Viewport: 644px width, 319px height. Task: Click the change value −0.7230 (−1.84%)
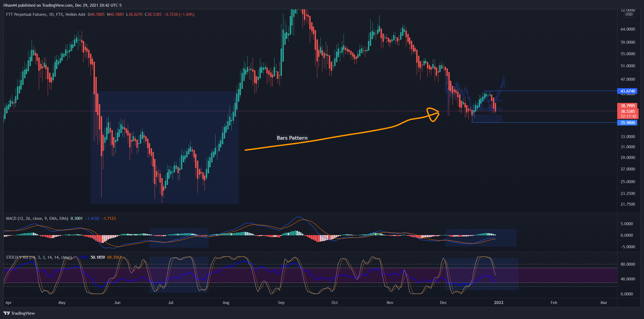pos(179,14)
